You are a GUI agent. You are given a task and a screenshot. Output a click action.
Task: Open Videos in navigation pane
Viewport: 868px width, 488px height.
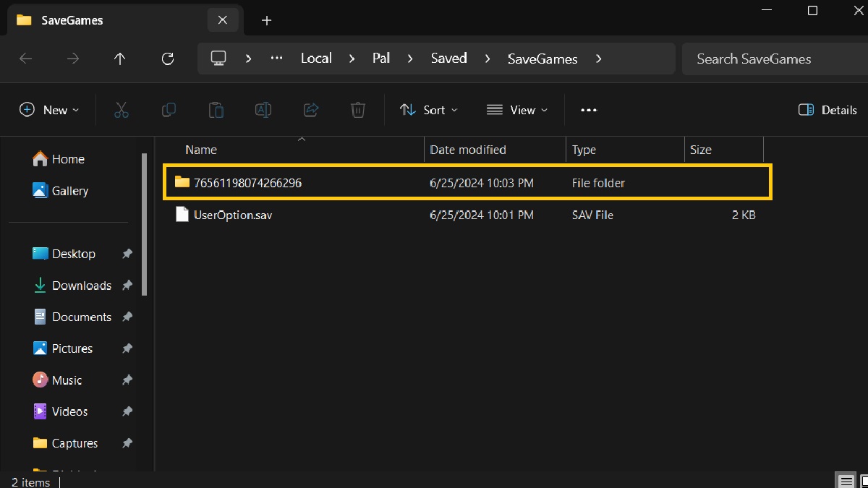tap(60, 411)
